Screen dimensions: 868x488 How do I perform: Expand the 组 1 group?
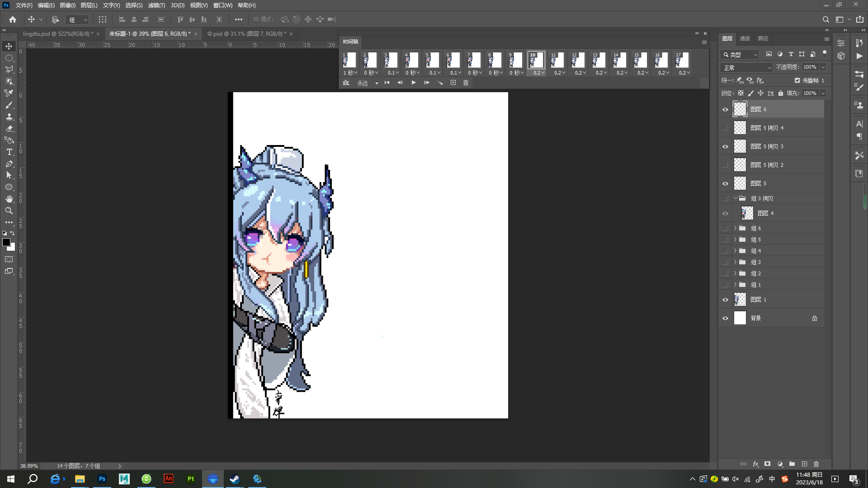[736, 285]
